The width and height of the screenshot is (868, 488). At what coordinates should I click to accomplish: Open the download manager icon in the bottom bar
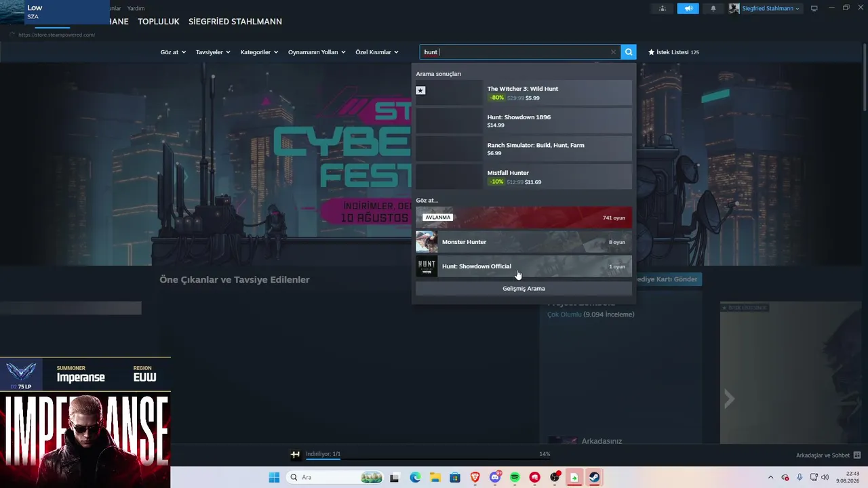296,455
